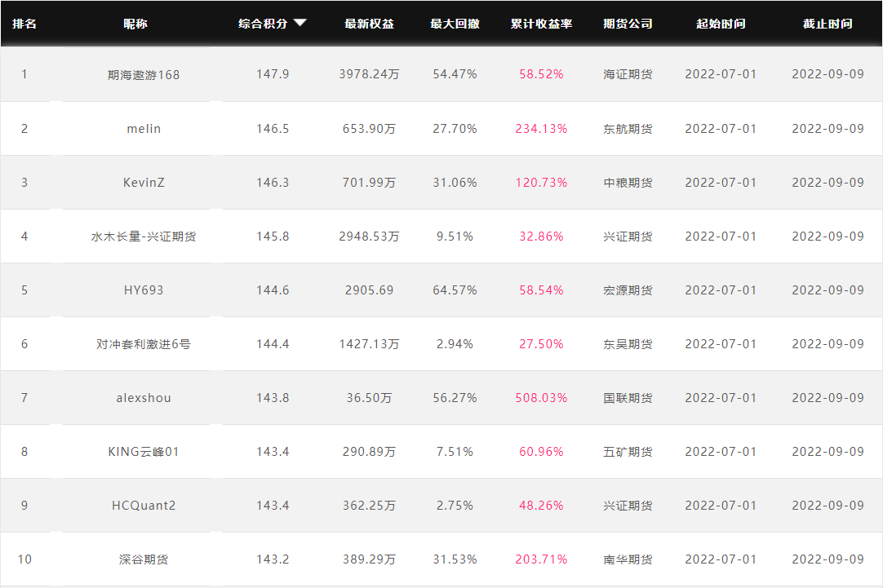Click the futures company 东吴期货

tap(628, 344)
